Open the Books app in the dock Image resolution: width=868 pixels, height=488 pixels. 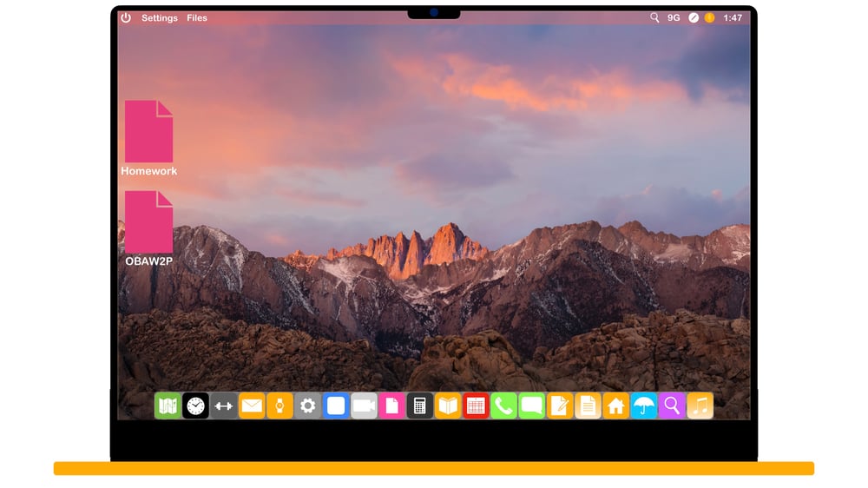point(448,406)
